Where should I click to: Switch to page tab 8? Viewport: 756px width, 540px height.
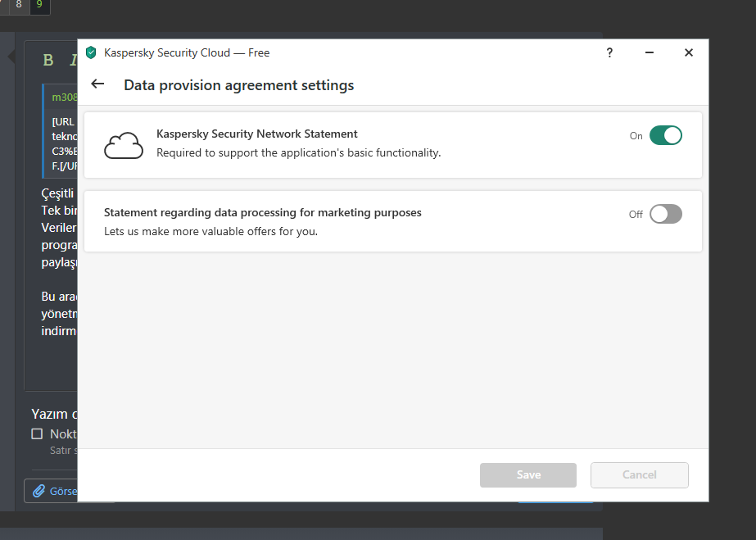point(19,5)
